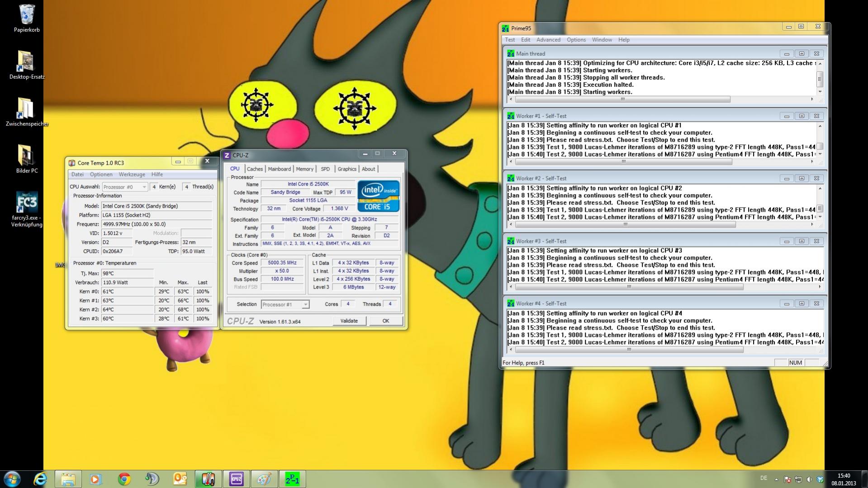Show hidden tray icons arrow
This screenshot has height=488, width=868.
[776, 479]
